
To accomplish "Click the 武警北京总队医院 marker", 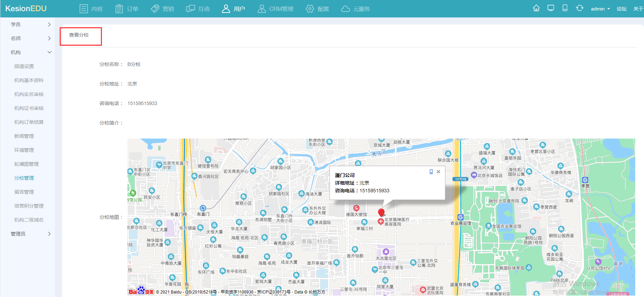I will [423, 290].
